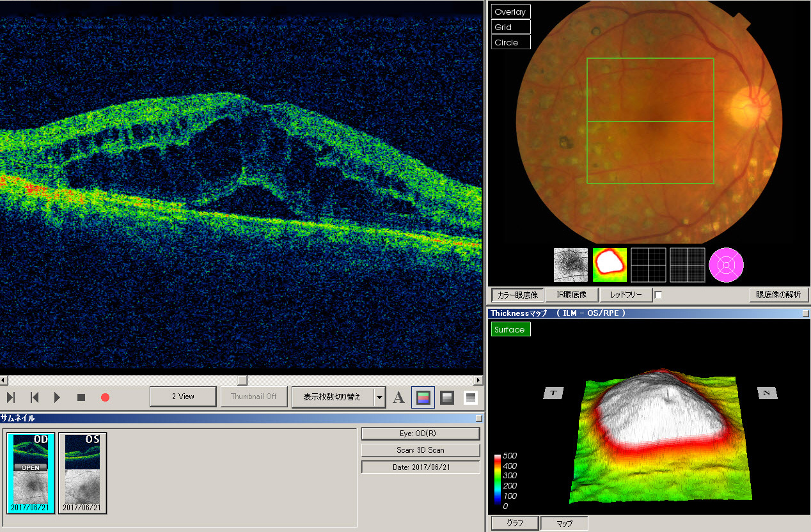Viewport: 811px width, 532px height.
Task: Click the red record circle button
Action: tap(105, 397)
